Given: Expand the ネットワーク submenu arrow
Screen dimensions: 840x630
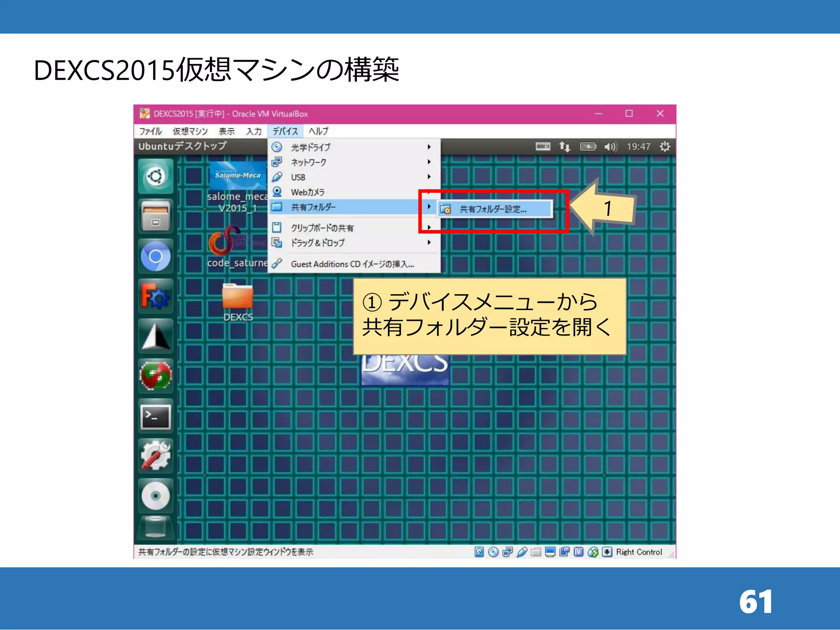Looking at the screenshot, I should pos(429,162).
